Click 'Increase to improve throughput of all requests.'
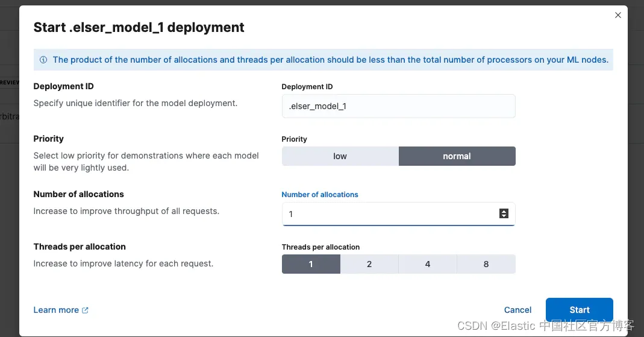Viewport: 644px width, 337px height. [127, 211]
